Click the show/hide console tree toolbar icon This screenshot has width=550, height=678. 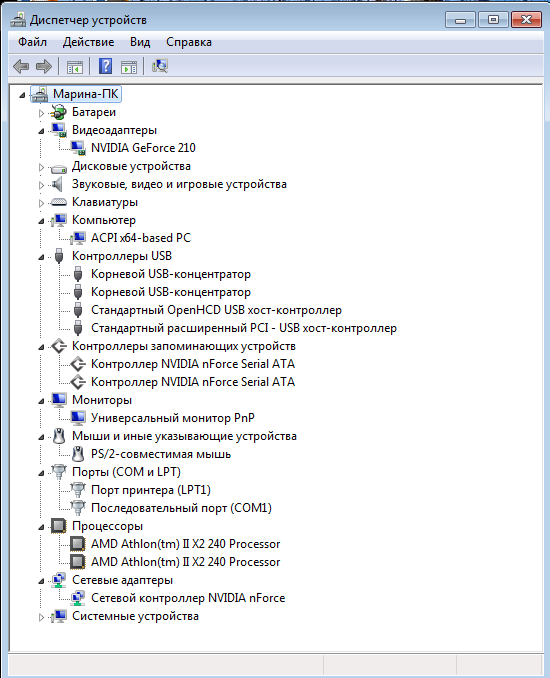pos(74,67)
